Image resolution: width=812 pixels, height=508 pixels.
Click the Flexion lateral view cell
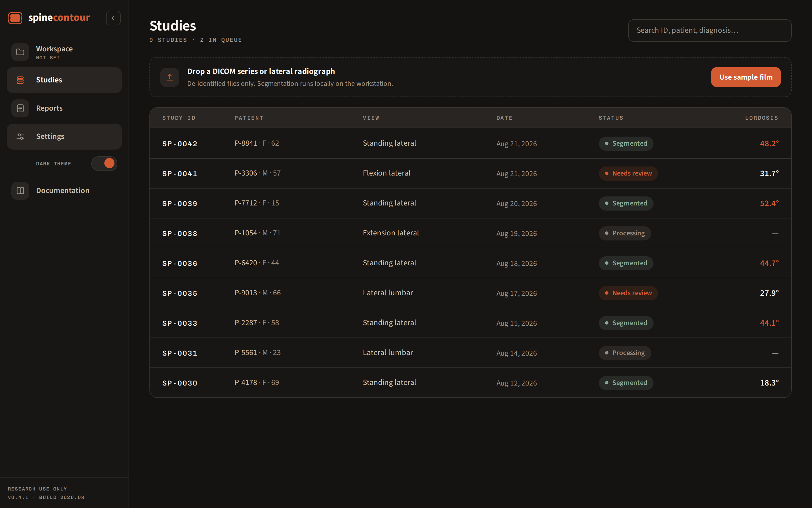click(x=387, y=173)
